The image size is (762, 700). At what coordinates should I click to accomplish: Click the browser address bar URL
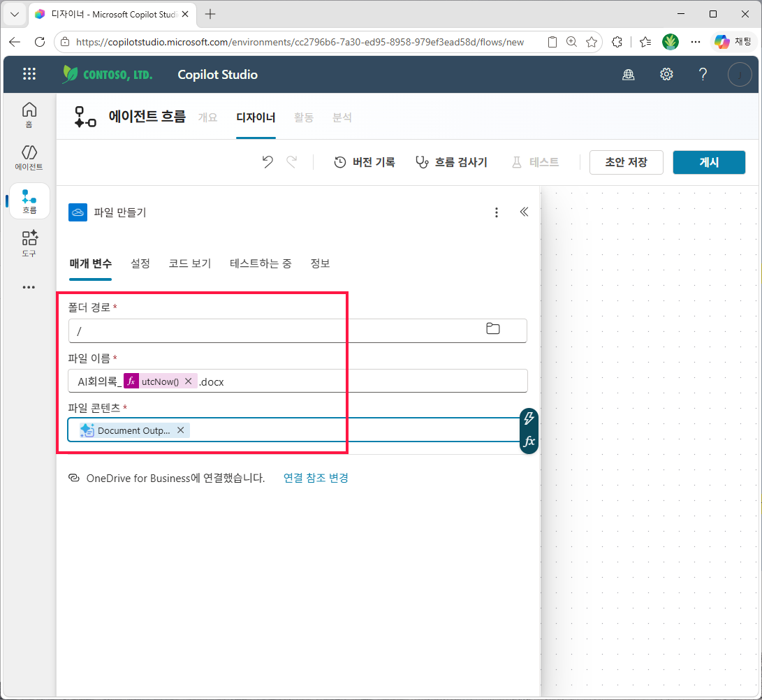pos(300,43)
